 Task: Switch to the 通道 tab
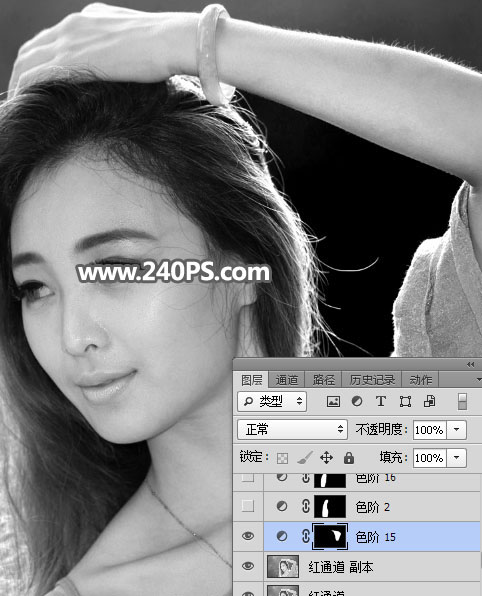(x=287, y=380)
